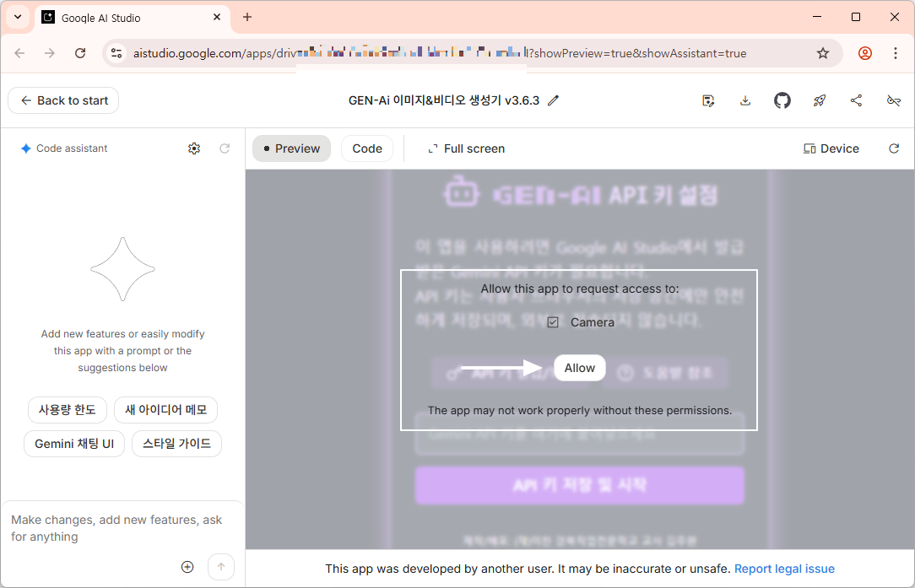The image size is (915, 588).
Task: Click the site information icon in address bar
Action: (x=116, y=53)
